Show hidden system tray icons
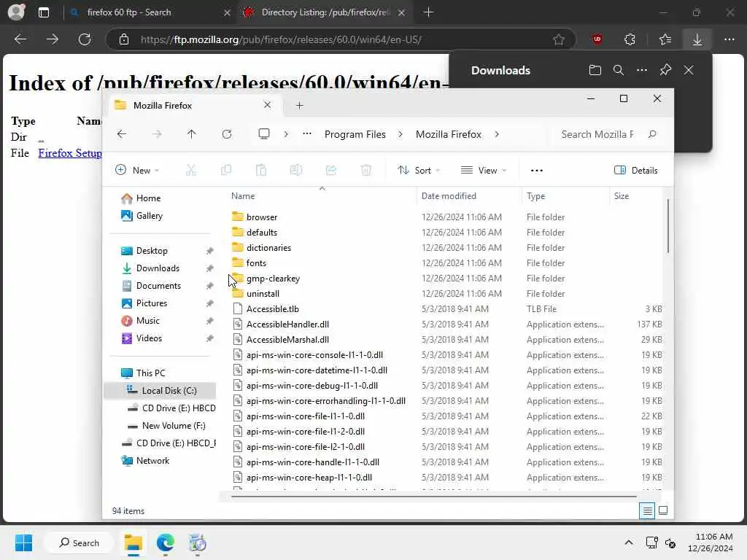 tap(629, 542)
